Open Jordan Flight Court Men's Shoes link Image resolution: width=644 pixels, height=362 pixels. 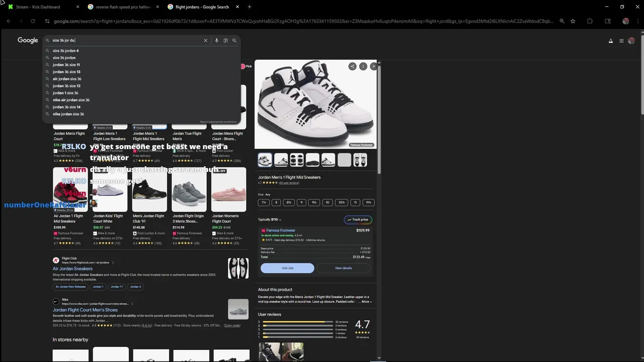coord(85,310)
